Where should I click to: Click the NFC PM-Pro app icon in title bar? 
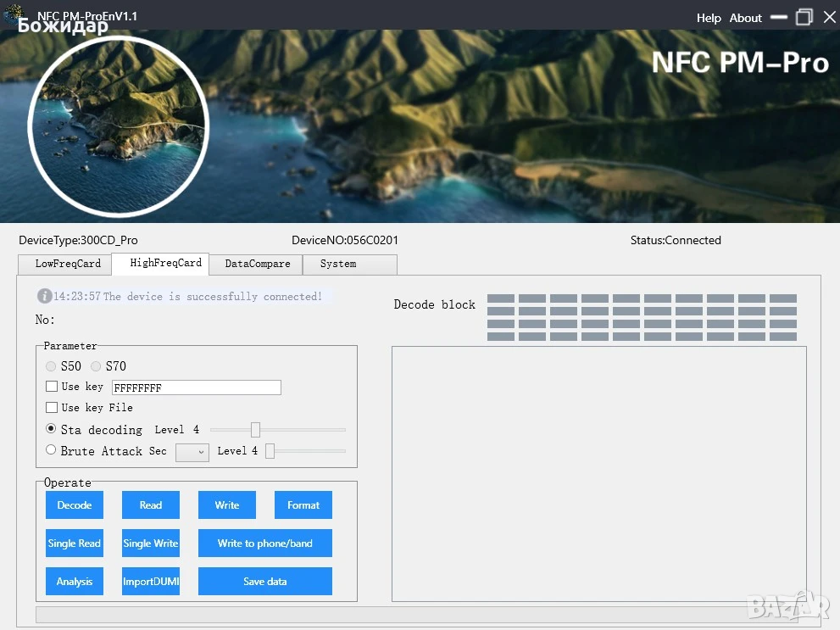13,13
